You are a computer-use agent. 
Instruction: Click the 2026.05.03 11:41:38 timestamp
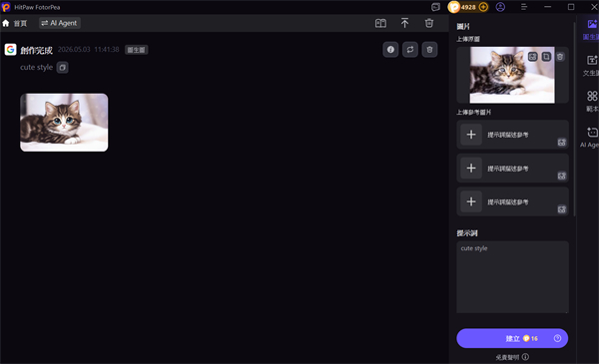88,50
